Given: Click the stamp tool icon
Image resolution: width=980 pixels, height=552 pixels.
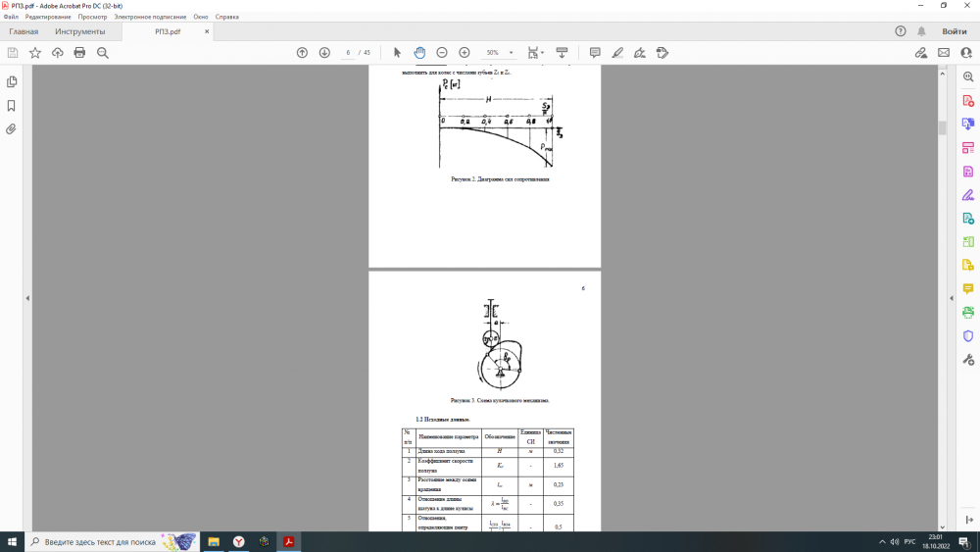Looking at the screenshot, I should (x=662, y=53).
